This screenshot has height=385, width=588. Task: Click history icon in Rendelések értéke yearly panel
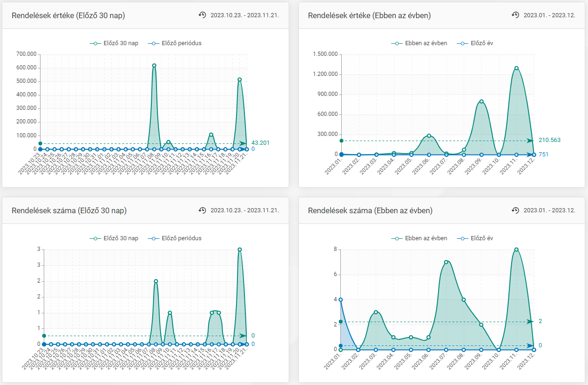(515, 15)
